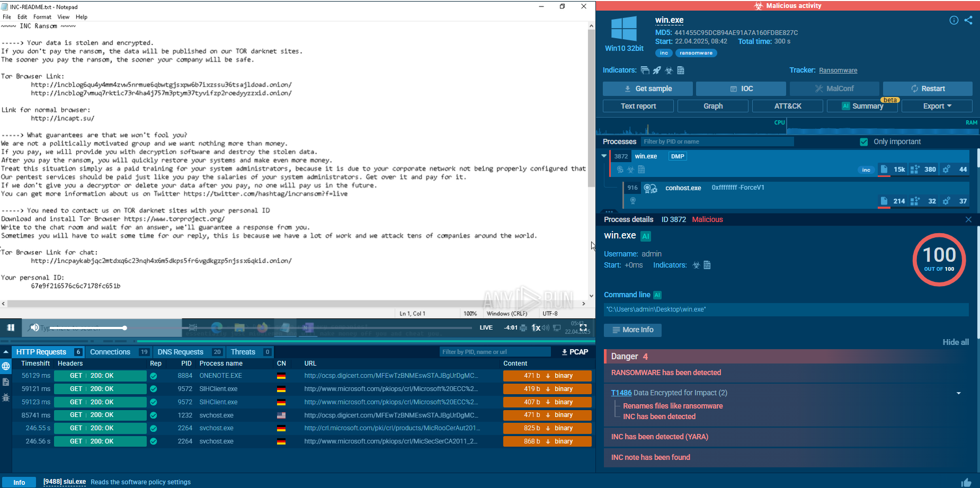Switch to the DNS Requests tab
The width and height of the screenshot is (980, 488).
pyautogui.click(x=180, y=352)
